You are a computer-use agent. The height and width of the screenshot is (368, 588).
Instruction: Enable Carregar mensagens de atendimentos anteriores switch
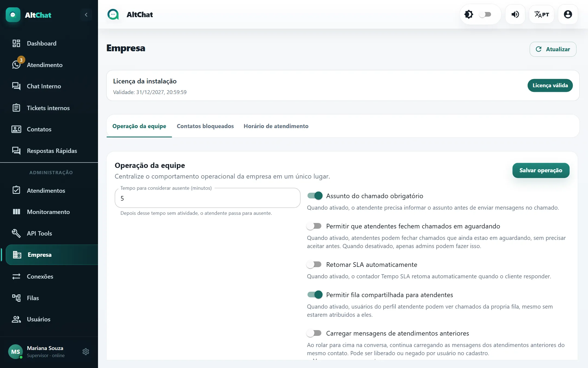(x=314, y=333)
